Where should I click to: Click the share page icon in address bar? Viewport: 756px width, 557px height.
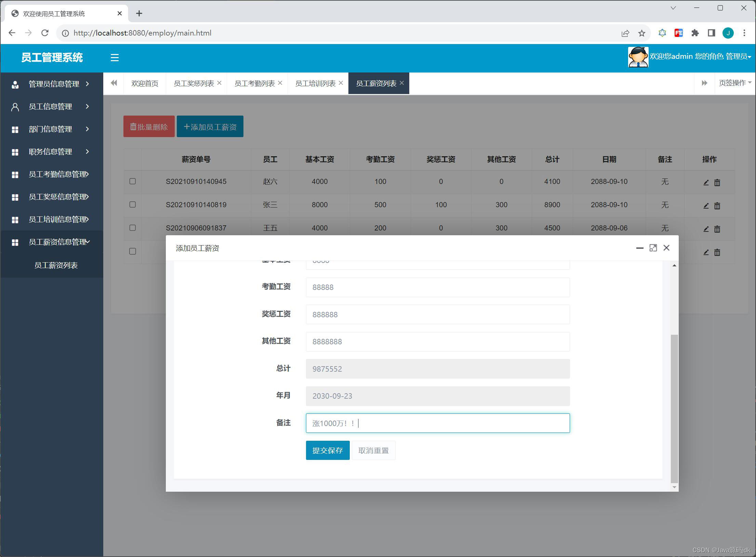[x=625, y=33]
